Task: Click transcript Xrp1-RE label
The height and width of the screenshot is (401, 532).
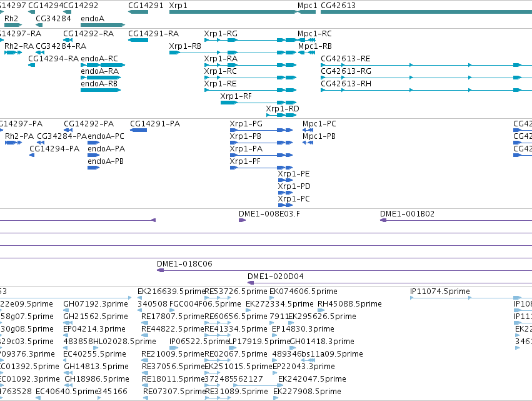Action: tap(220, 84)
